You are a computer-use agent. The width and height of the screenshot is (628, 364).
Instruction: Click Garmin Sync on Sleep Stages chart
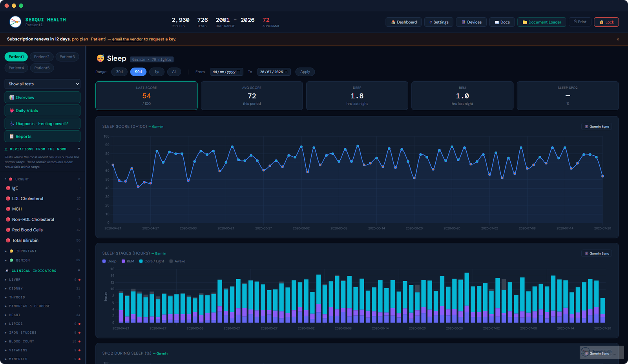(x=597, y=253)
